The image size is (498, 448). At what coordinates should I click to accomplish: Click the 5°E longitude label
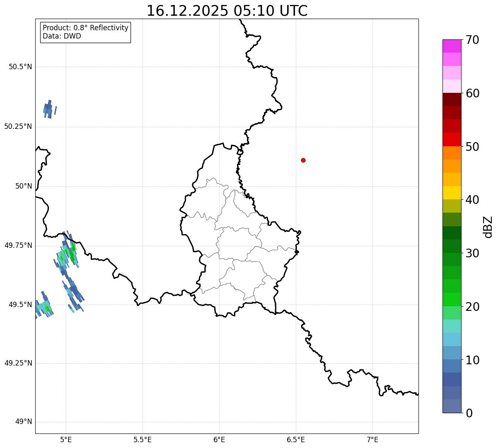(66, 439)
